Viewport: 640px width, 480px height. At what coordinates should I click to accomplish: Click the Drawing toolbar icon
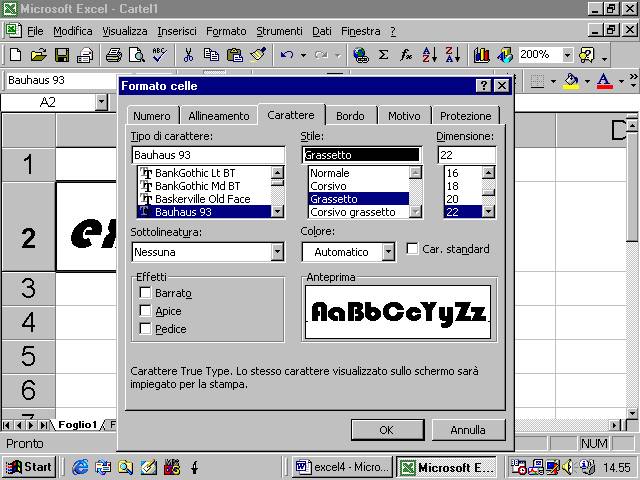click(x=504, y=55)
